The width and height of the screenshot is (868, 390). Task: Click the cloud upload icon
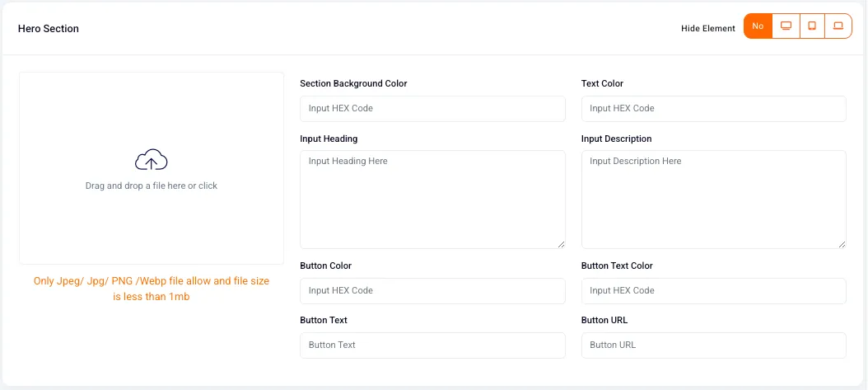click(x=152, y=160)
